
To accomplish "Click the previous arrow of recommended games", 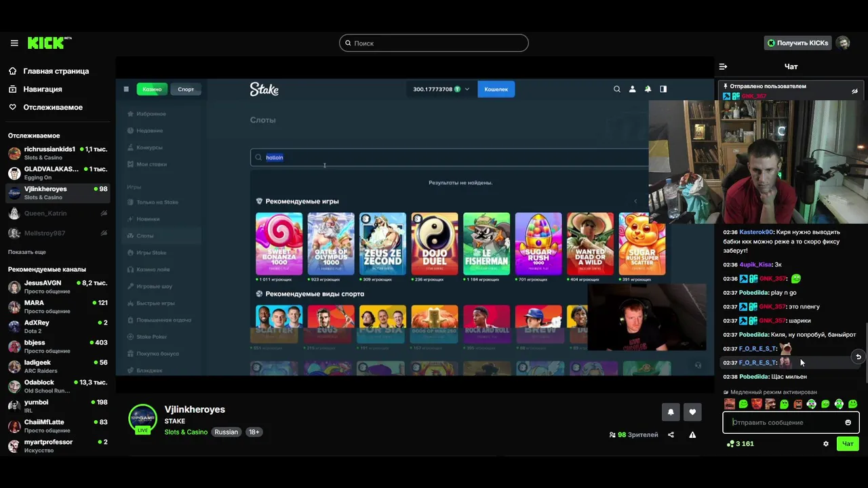I will (x=635, y=201).
